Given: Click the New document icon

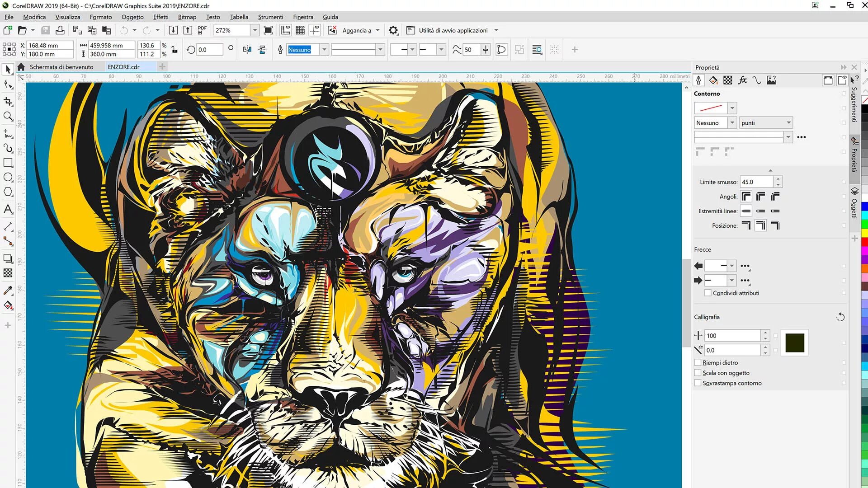Looking at the screenshot, I should point(7,30).
